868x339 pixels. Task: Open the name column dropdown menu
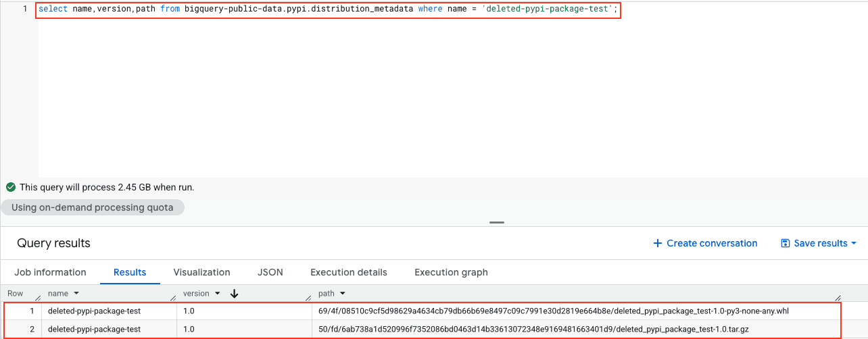pyautogui.click(x=76, y=294)
